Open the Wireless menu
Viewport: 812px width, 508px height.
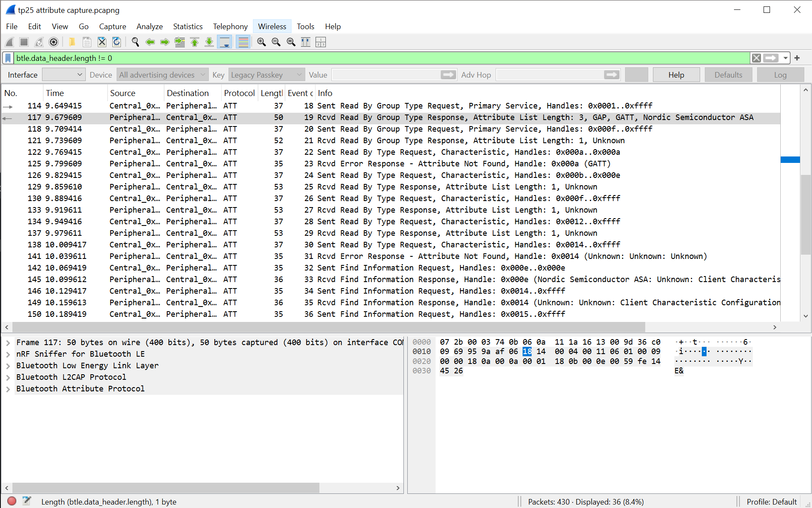point(272,26)
